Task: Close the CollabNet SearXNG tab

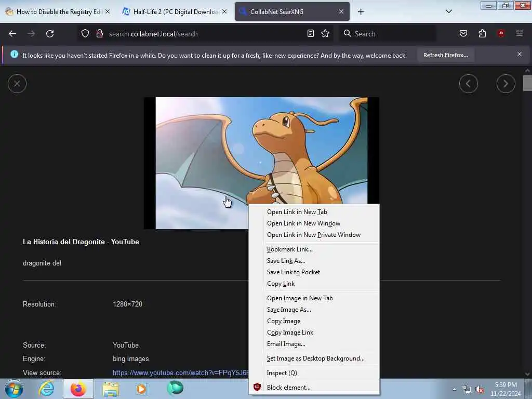Action: click(x=341, y=11)
